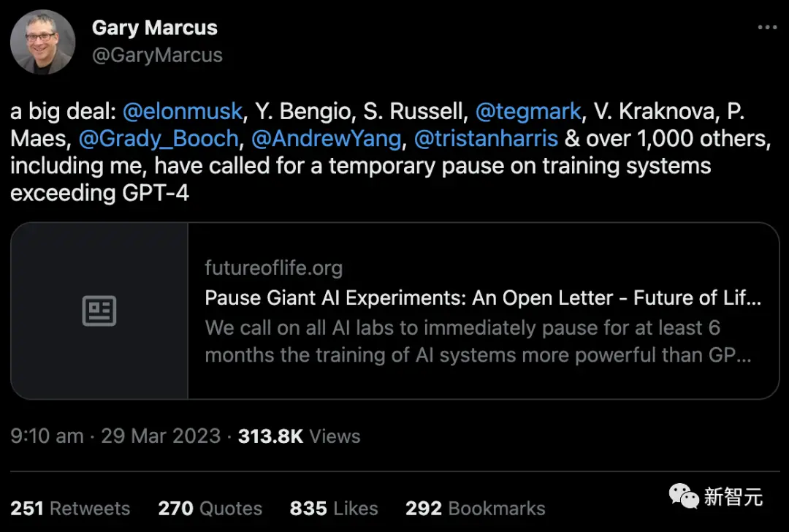Show the 270 Quotes list
This screenshot has height=532, width=789.
[x=209, y=509]
